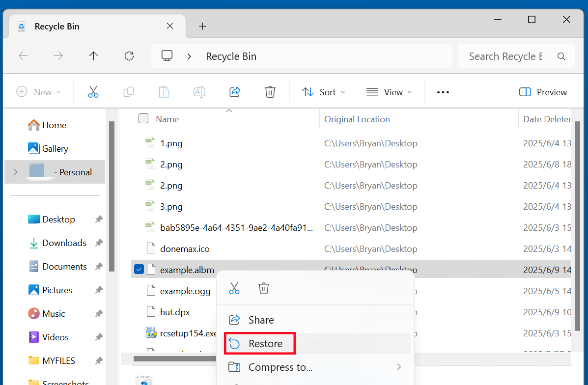
Task: Check the select-all checkbox in the Name header
Action: tap(143, 118)
